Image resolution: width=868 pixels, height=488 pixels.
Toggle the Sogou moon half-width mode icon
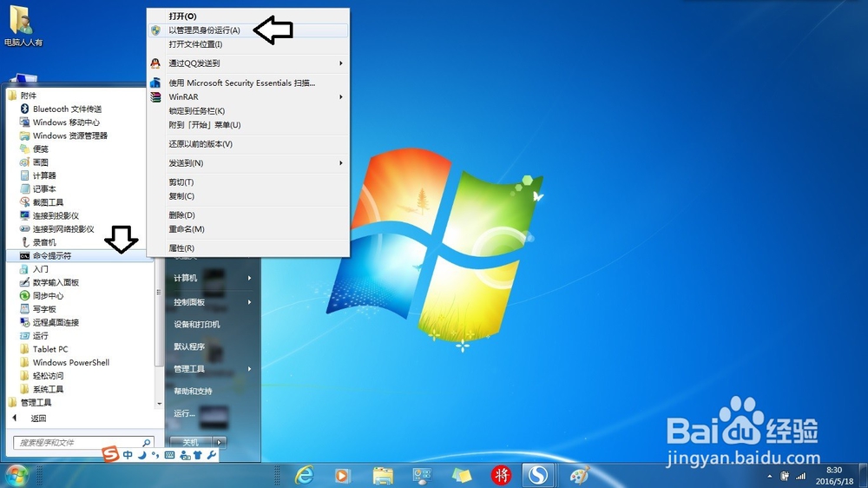[x=142, y=455]
